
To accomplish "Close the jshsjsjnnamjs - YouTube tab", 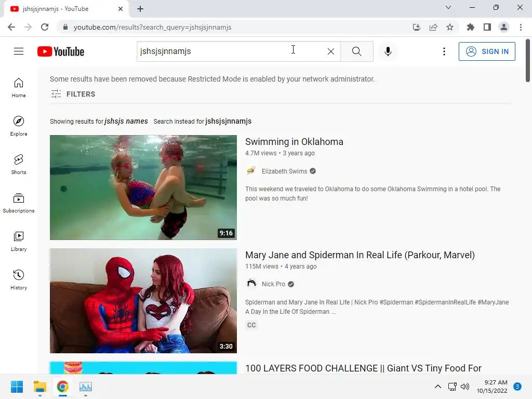I will tap(121, 9).
